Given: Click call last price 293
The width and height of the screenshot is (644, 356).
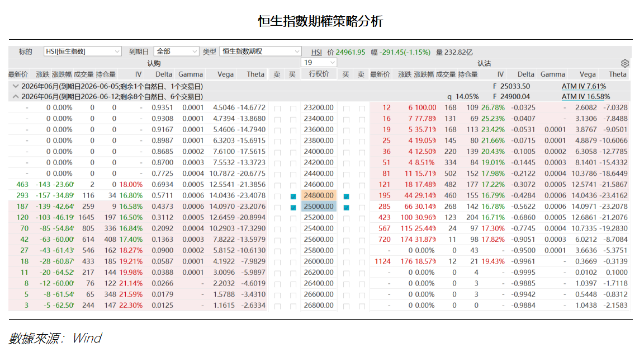Looking at the screenshot, I should [22, 195].
